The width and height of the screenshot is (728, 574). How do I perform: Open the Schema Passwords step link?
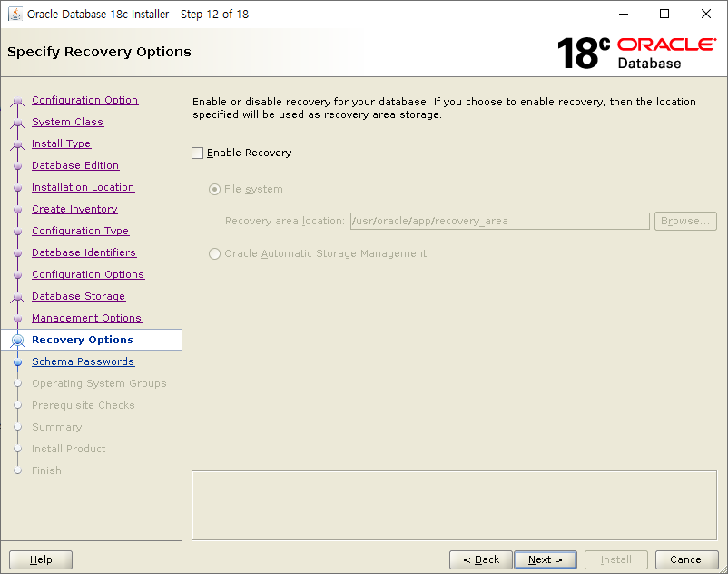coord(84,361)
